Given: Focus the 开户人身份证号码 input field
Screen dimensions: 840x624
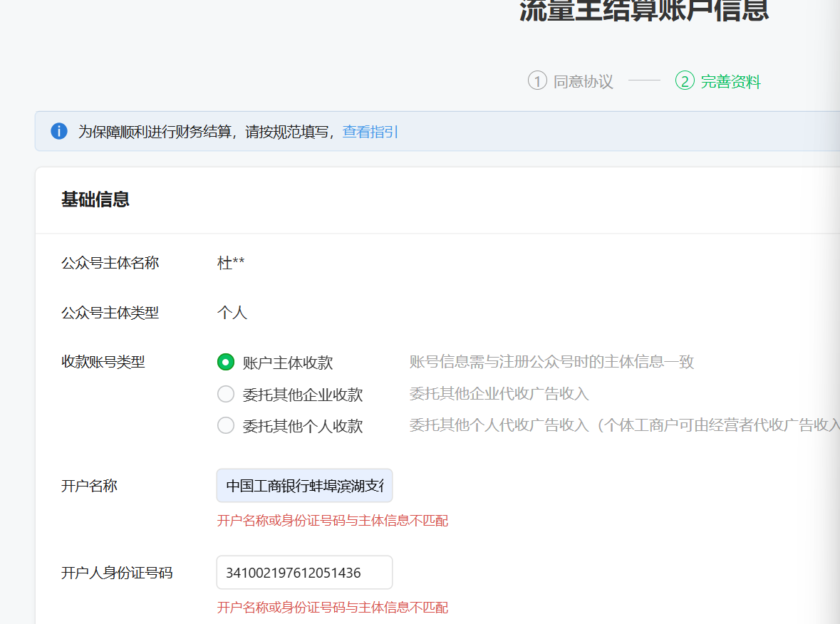Looking at the screenshot, I should click(x=304, y=573).
